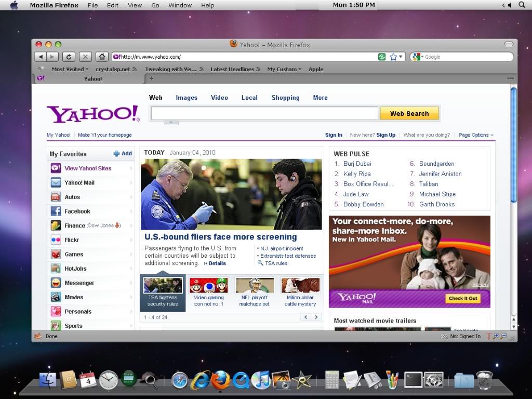Screen dimensions: 532x399
Task: Open a new tab with plus button
Action: (x=151, y=78)
